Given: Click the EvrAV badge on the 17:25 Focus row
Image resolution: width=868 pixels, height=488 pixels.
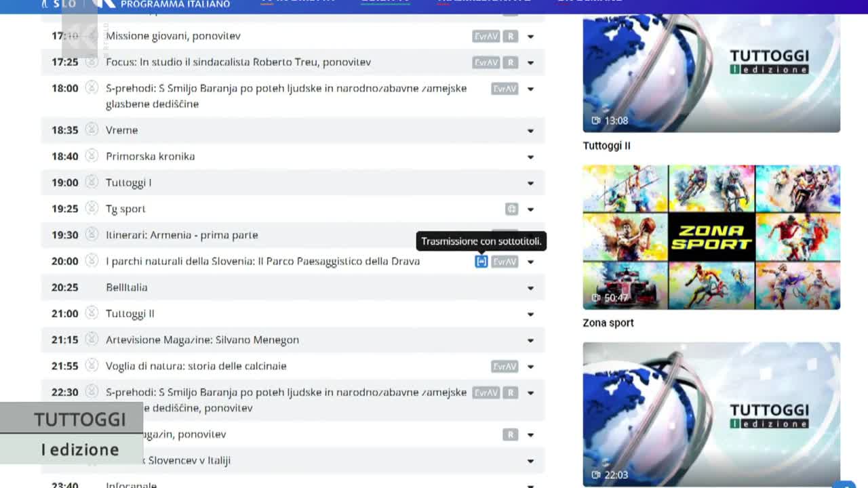Looking at the screenshot, I should [x=486, y=62].
